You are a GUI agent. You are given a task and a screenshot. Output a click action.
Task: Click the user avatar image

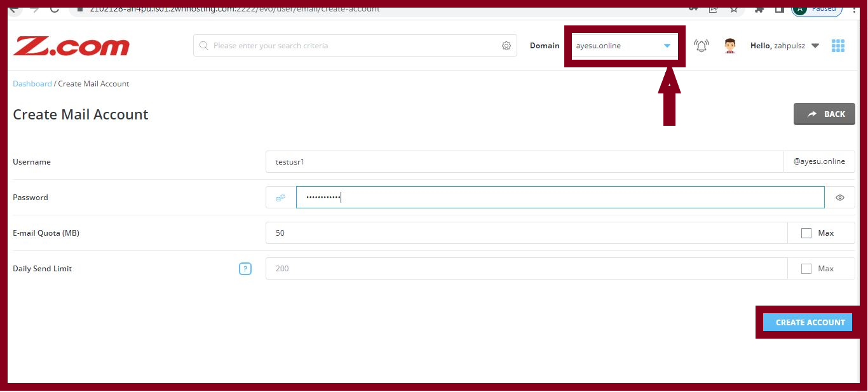[x=729, y=44]
